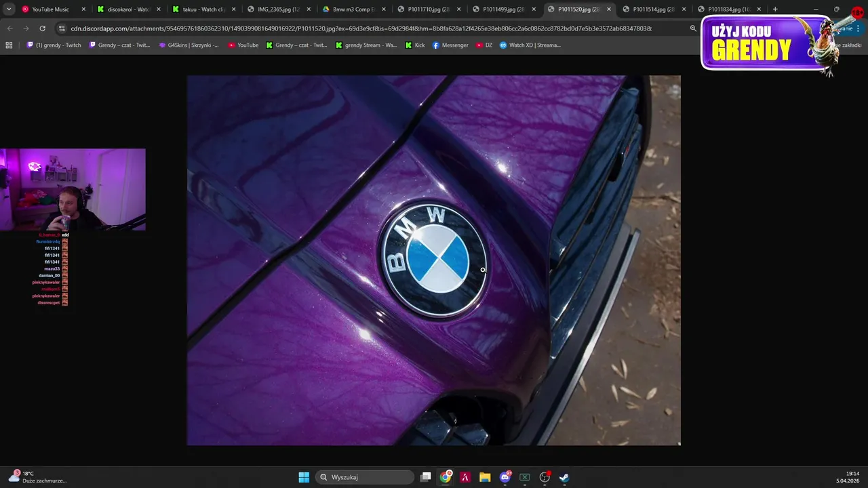Open the 'grendy Stream - Wa...' bookmark

tap(366, 45)
